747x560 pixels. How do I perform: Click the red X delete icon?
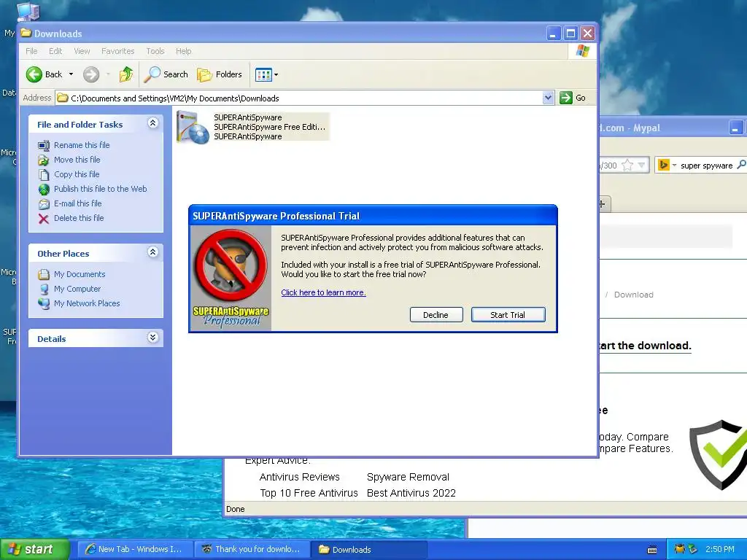click(44, 219)
